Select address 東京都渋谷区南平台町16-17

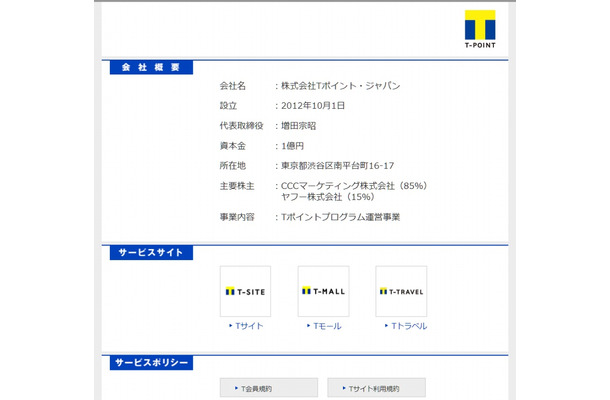337,166
